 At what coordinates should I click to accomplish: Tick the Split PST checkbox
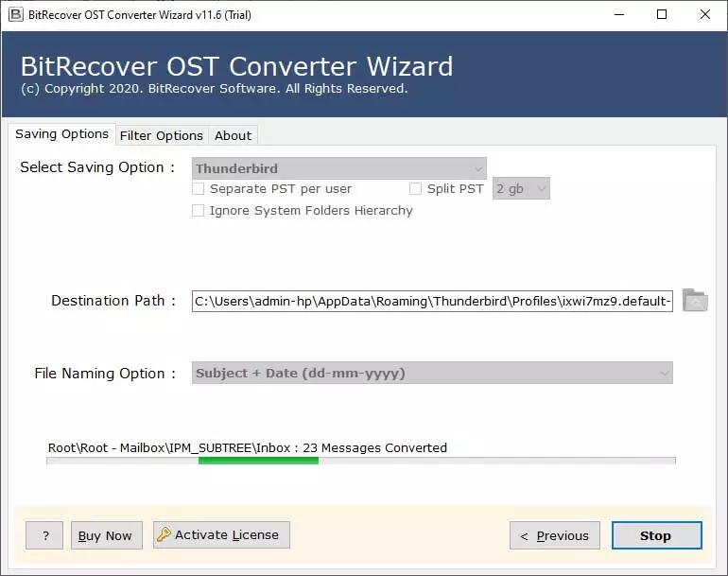(x=415, y=188)
